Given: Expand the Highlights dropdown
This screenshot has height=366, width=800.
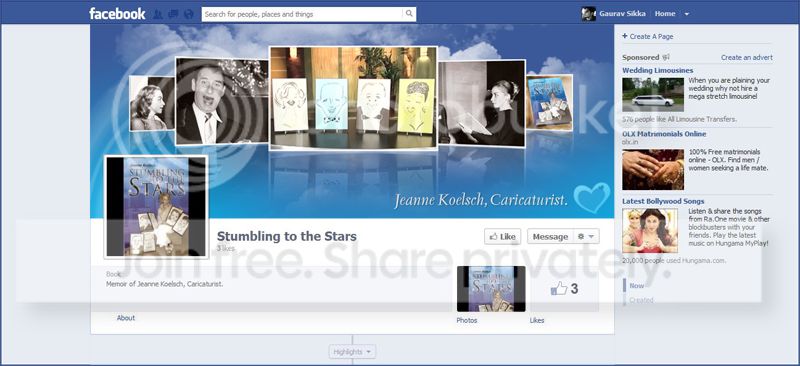Looking at the screenshot, I should pyautogui.click(x=352, y=352).
